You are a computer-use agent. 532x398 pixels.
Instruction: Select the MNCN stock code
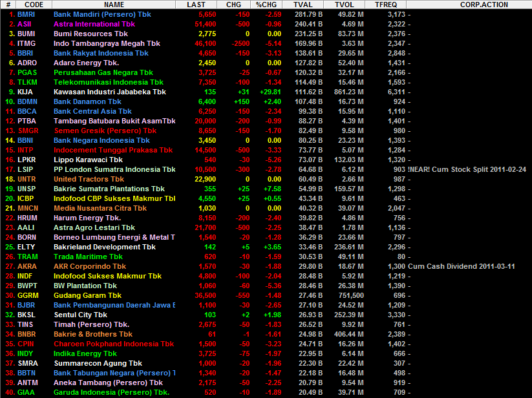[28, 208]
